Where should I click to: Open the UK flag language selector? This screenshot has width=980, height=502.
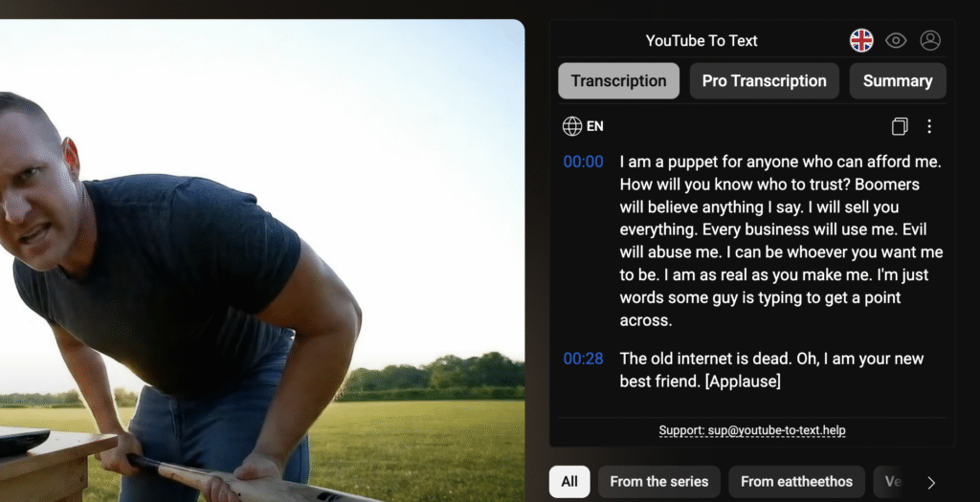(861, 40)
